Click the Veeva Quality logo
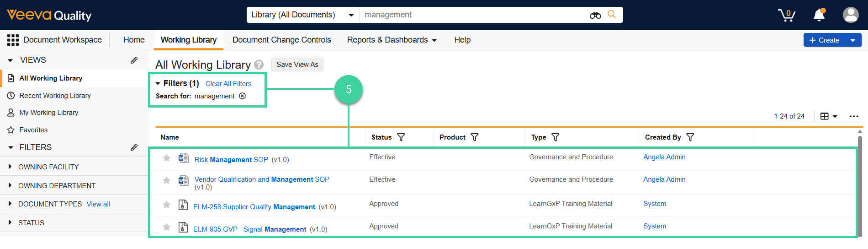 click(x=49, y=15)
